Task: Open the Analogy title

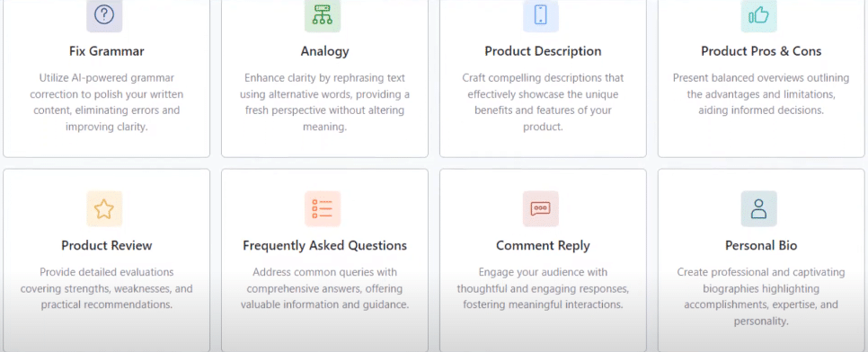Action: click(325, 51)
